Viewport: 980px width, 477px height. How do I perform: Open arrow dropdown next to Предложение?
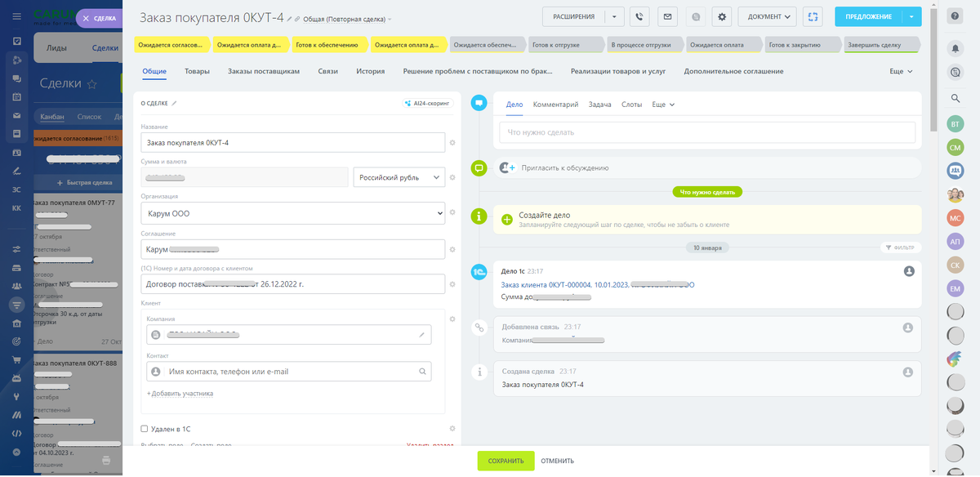pyautogui.click(x=912, y=16)
